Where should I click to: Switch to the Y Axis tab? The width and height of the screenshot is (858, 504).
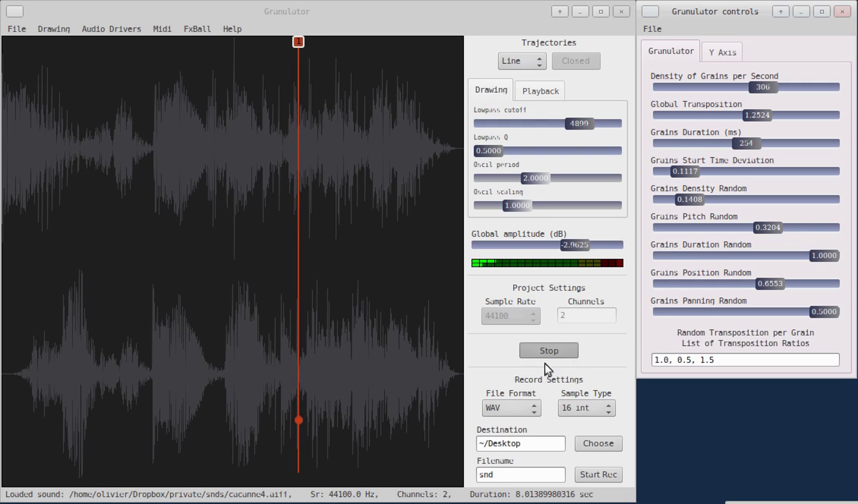coord(722,52)
